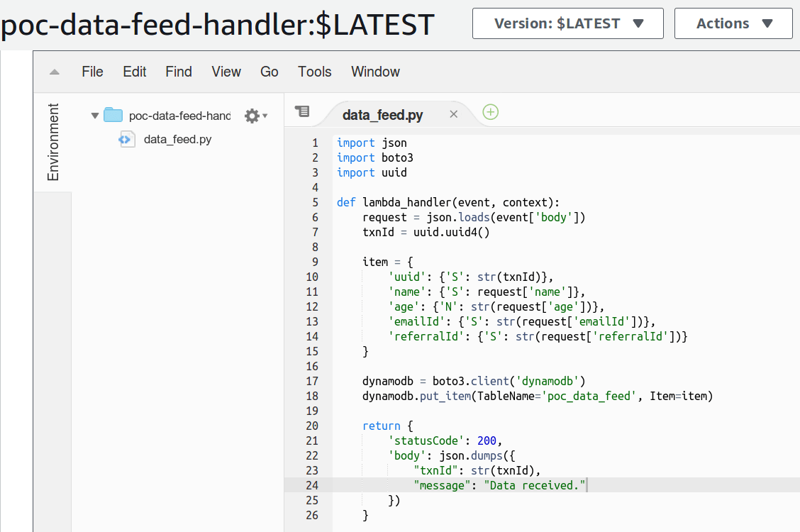Viewport: 800px width, 532px height.
Task: Click the folder icon beside poc-data-feed-hand
Action: pyautogui.click(x=113, y=114)
